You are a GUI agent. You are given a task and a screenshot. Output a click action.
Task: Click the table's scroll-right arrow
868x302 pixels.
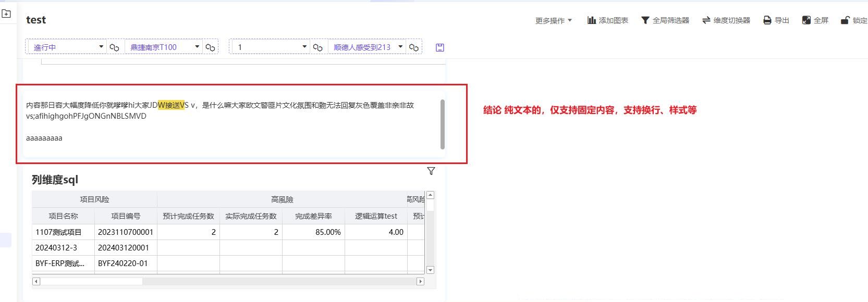[x=421, y=281]
